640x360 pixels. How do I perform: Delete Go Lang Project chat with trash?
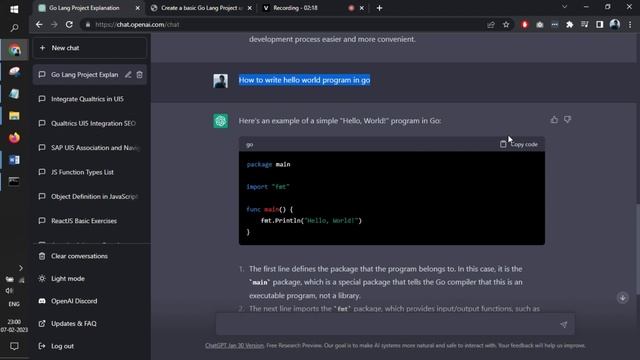pos(140,75)
